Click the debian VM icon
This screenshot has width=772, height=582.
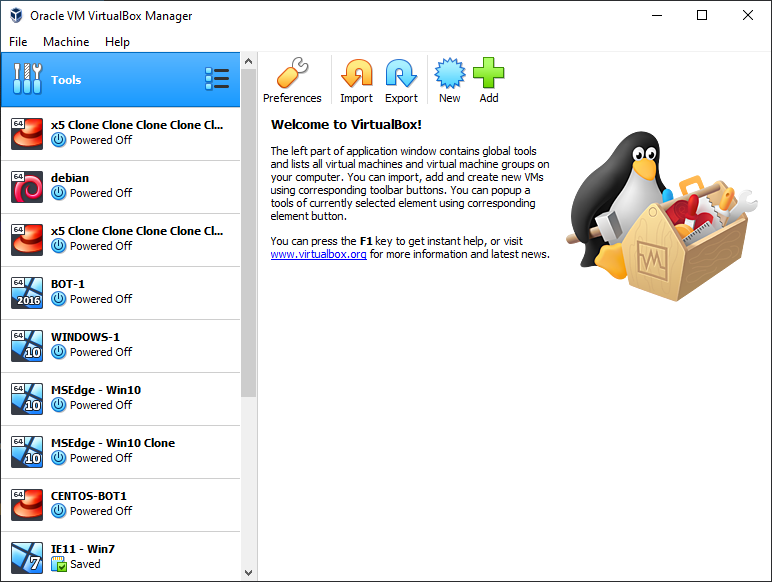pyautogui.click(x=26, y=186)
